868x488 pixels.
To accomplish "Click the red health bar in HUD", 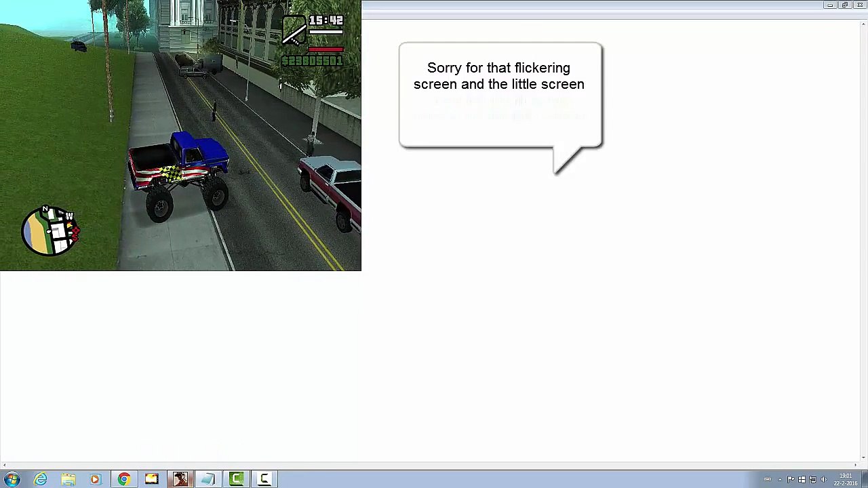I will tap(326, 49).
